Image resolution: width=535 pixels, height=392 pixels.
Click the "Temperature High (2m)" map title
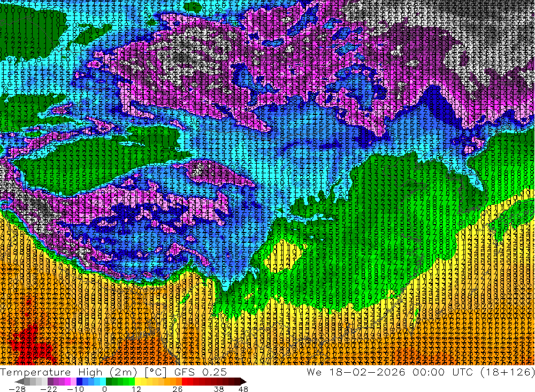coord(68,372)
